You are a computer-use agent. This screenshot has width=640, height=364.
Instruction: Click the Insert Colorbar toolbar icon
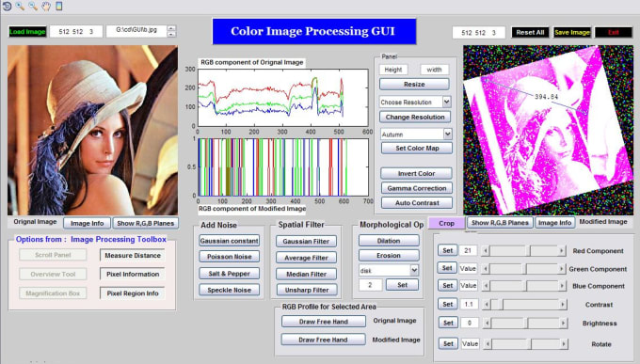coord(58,6)
